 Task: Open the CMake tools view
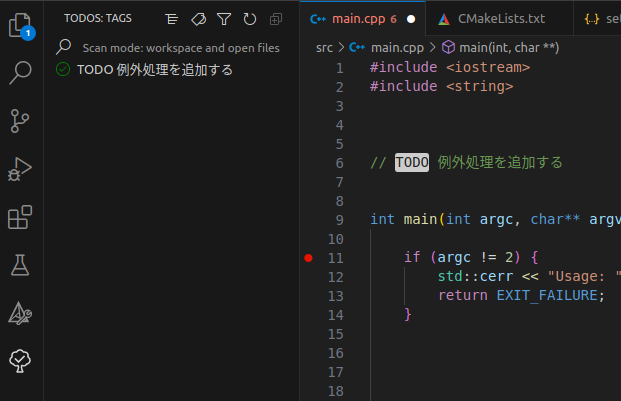click(20, 313)
